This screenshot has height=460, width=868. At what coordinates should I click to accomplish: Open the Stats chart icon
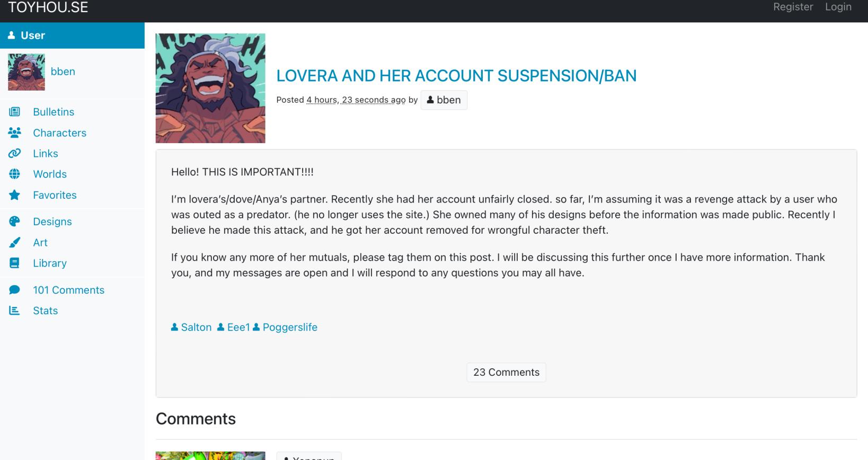tap(15, 311)
